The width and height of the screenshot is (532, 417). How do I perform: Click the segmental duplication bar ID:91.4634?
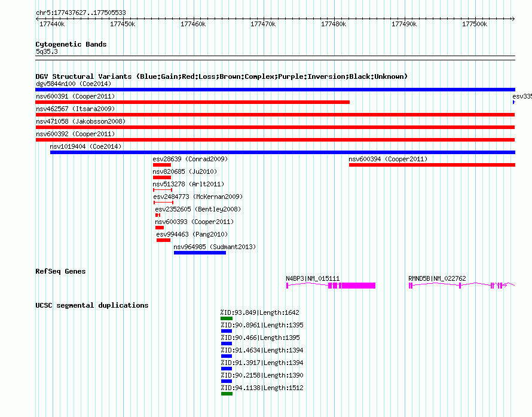pyautogui.click(x=227, y=356)
